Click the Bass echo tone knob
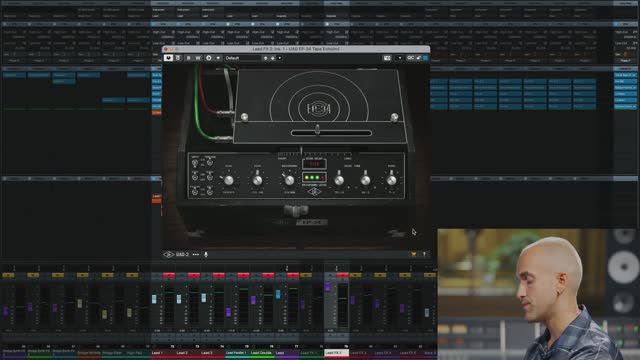The height and width of the screenshot is (360, 640). [366, 180]
